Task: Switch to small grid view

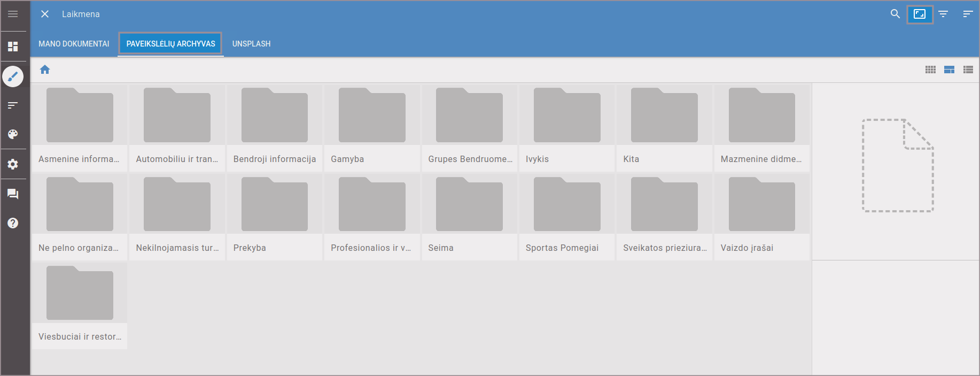Action: click(x=930, y=70)
